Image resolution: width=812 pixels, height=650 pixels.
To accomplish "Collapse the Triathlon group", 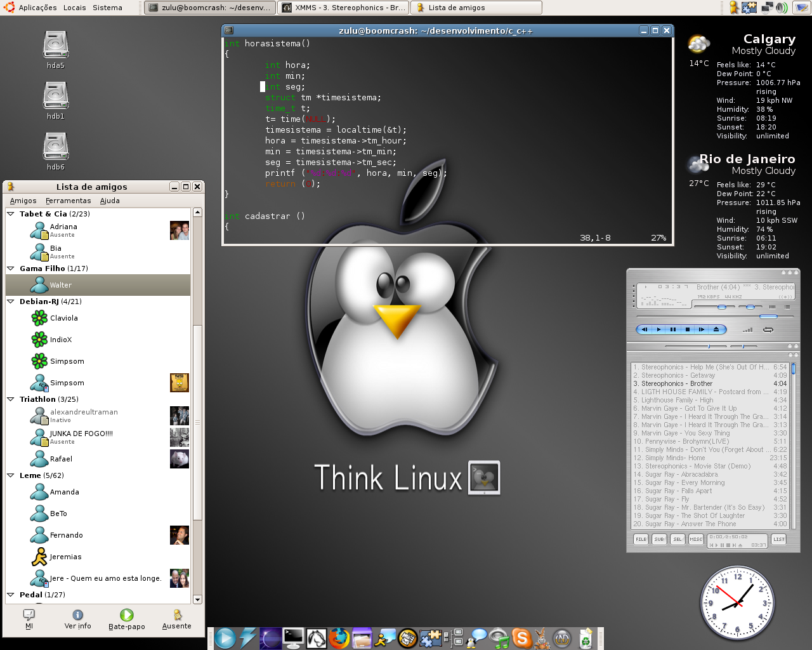I will [x=11, y=399].
